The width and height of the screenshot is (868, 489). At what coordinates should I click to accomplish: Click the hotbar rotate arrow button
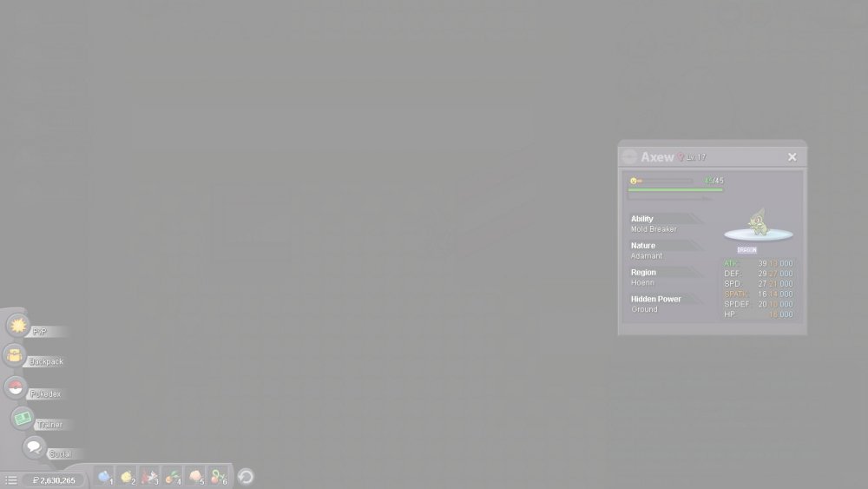[246, 477]
